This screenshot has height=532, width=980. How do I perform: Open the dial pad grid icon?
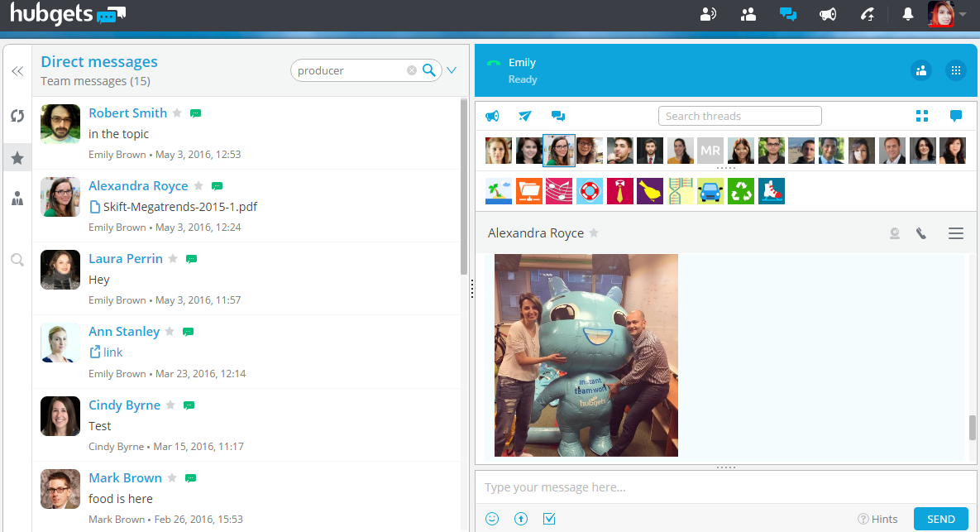tap(955, 70)
